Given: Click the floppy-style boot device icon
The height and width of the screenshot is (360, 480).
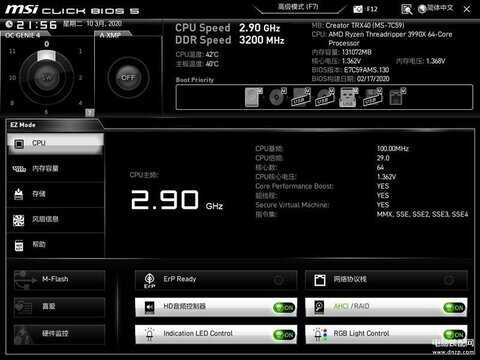Looking at the screenshot, I should click(348, 97).
